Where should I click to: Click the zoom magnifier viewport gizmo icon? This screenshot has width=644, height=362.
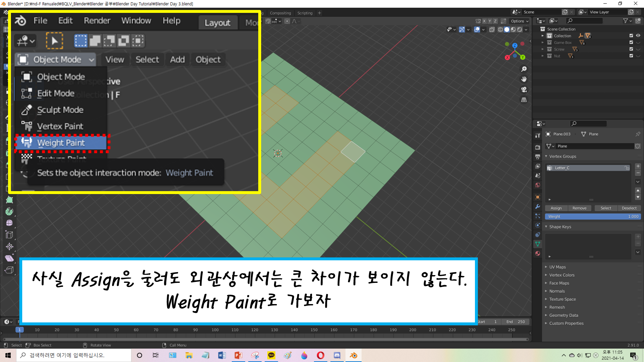[x=524, y=69]
